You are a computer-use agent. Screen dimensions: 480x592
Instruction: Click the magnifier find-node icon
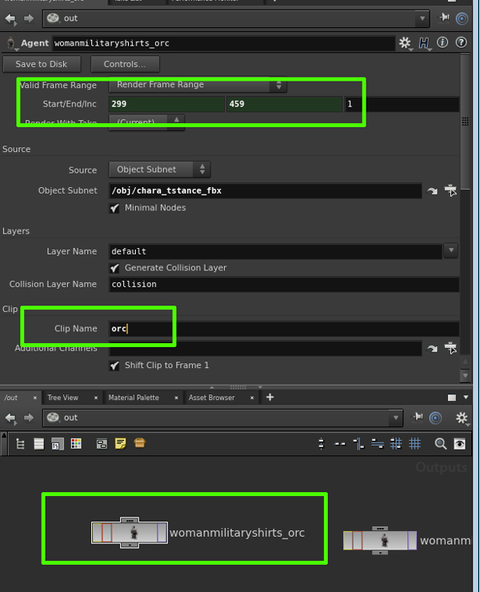click(x=440, y=444)
